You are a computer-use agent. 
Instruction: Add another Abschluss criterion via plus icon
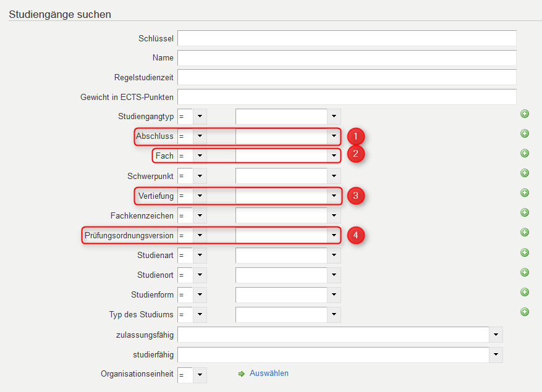click(524, 133)
